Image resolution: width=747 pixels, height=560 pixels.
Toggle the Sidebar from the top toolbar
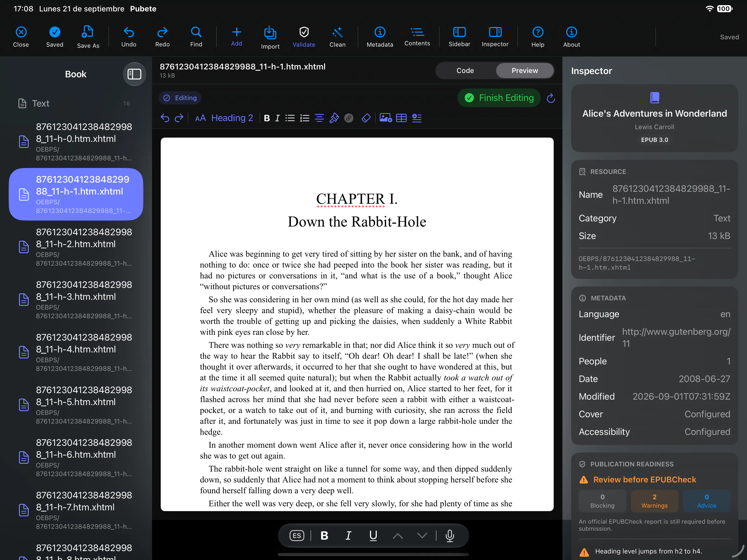(x=459, y=37)
